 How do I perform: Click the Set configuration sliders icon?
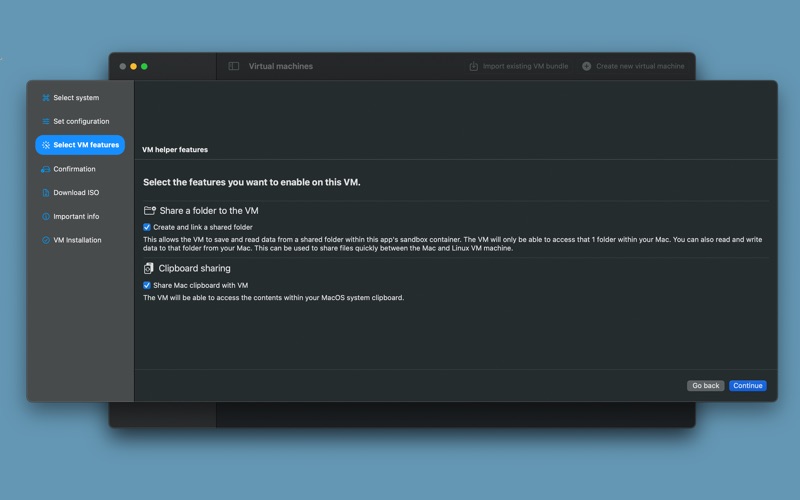coord(45,121)
